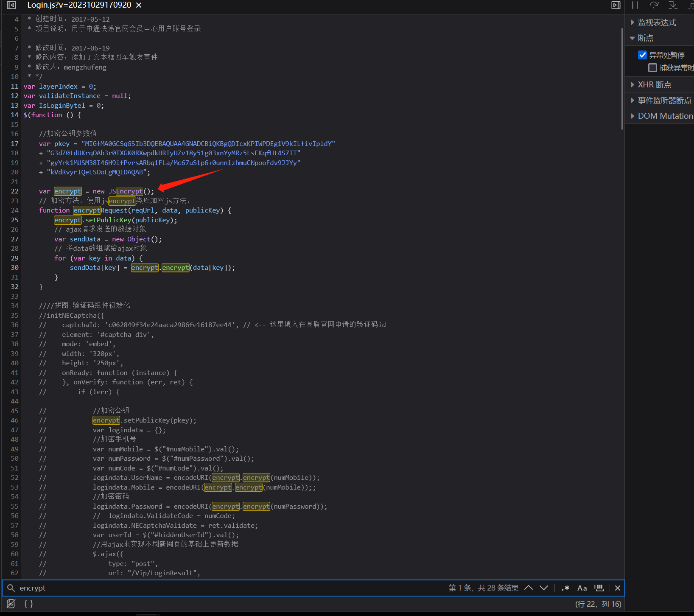
Task: Set breakpoint at line 25
Action: [14, 220]
